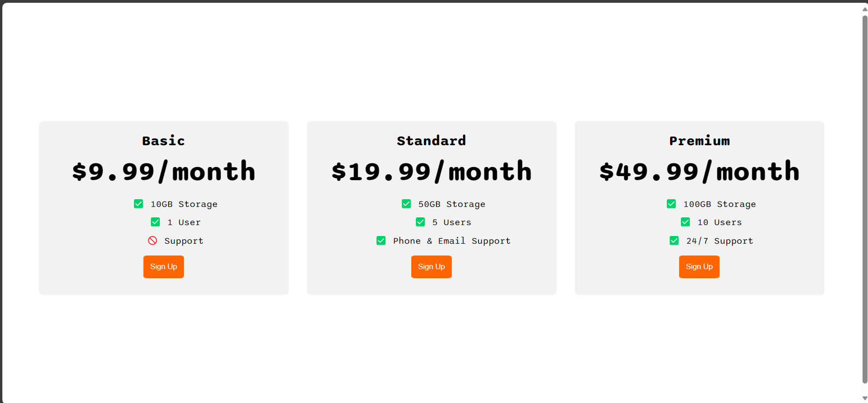Image resolution: width=868 pixels, height=403 pixels.
Task: Select the $19.99/month price label
Action: pos(431,172)
